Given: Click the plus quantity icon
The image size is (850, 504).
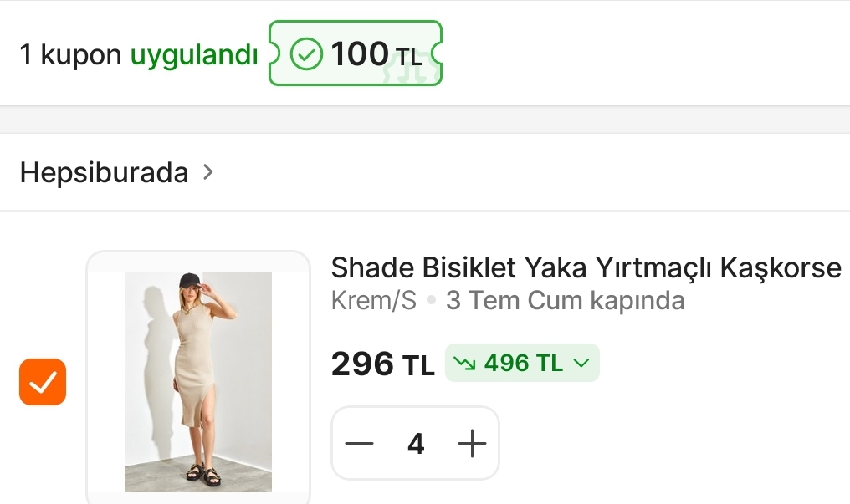Looking at the screenshot, I should pos(472,443).
